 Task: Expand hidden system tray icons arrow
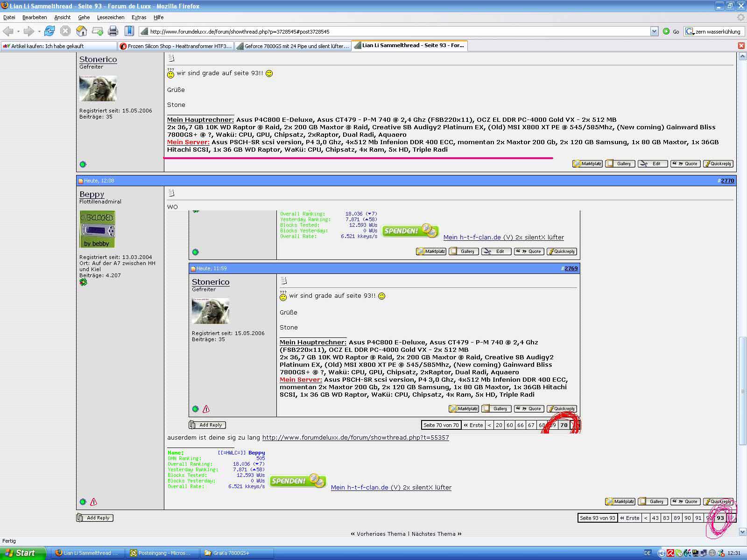pyautogui.click(x=661, y=553)
